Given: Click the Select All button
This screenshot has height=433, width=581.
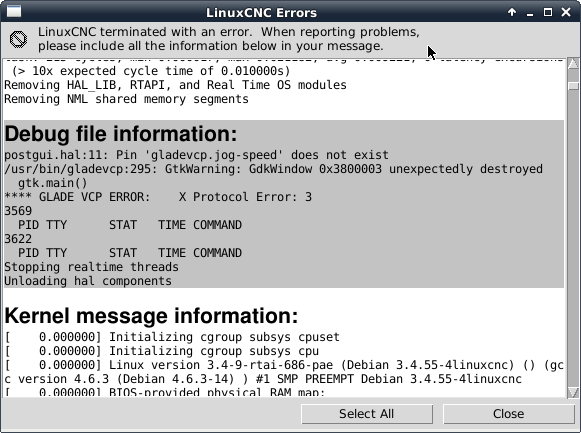Looking at the screenshot, I should click(x=367, y=414).
